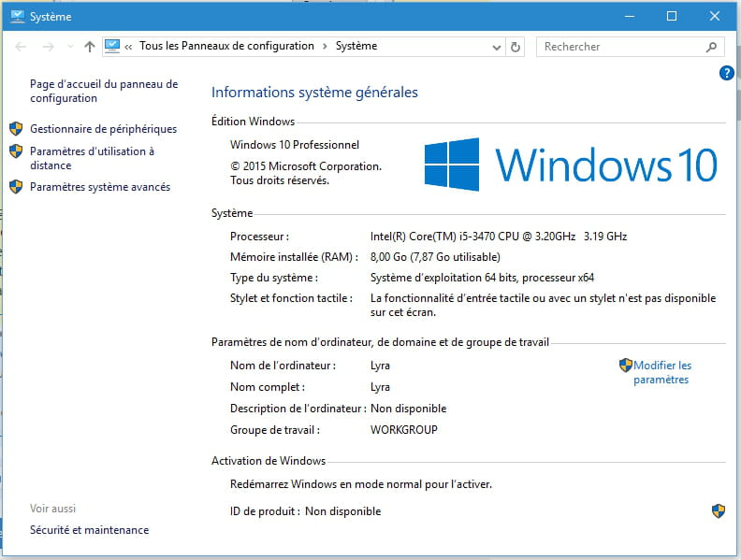This screenshot has height=560, width=741.
Task: Click the shield icon in Activation section
Action: pyautogui.click(x=719, y=510)
